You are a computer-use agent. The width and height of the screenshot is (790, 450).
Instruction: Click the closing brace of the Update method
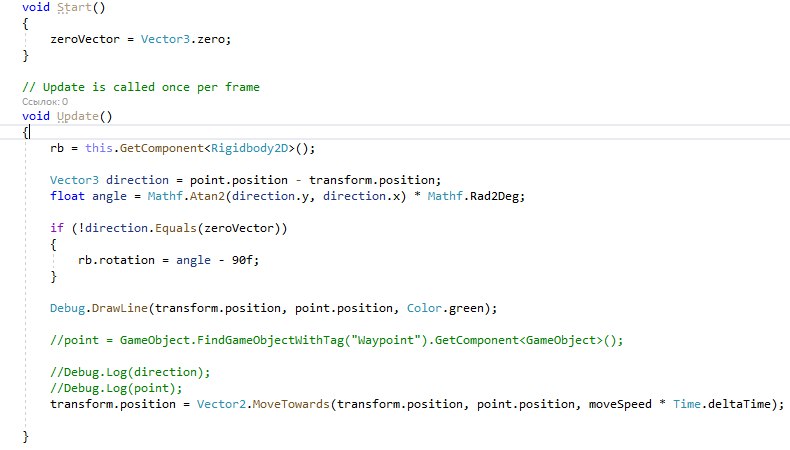26,436
